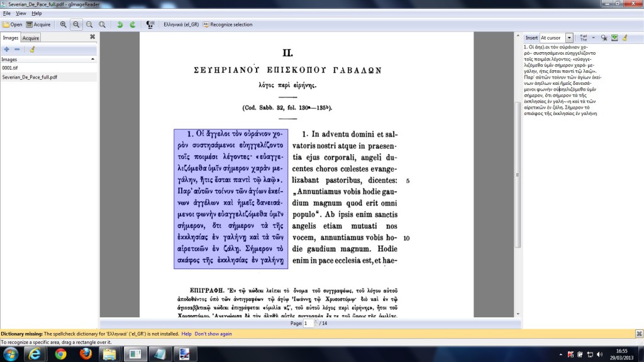Image resolution: width=644 pixels, height=362 pixels.
Task: Switch to the Acquire tab
Action: pos(30,38)
